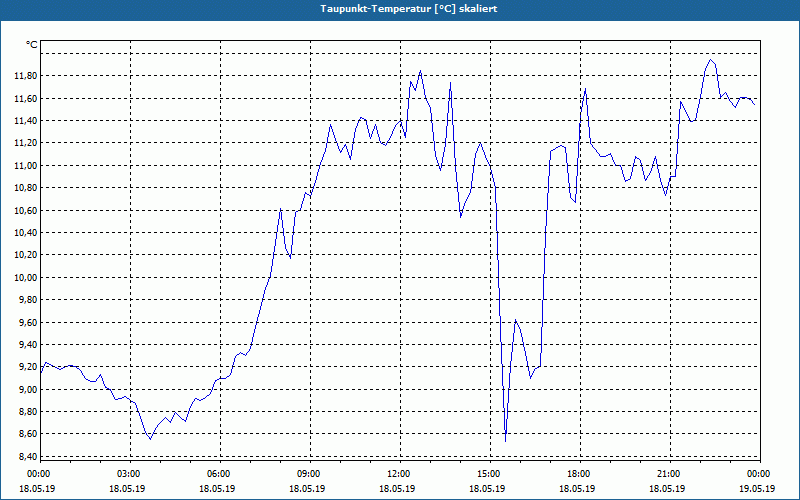Click the 00:00 label for 19.05.19
The image size is (800, 500).
[758, 474]
